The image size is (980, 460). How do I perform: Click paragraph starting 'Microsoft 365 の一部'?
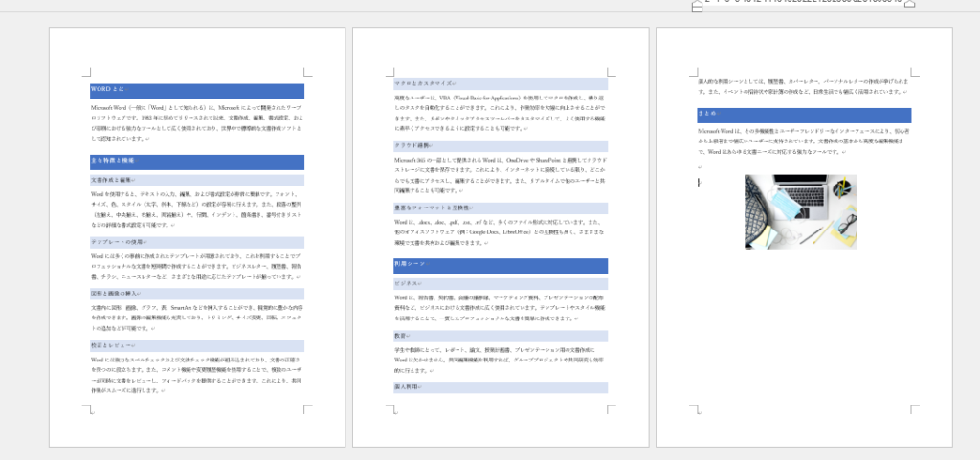point(501,175)
